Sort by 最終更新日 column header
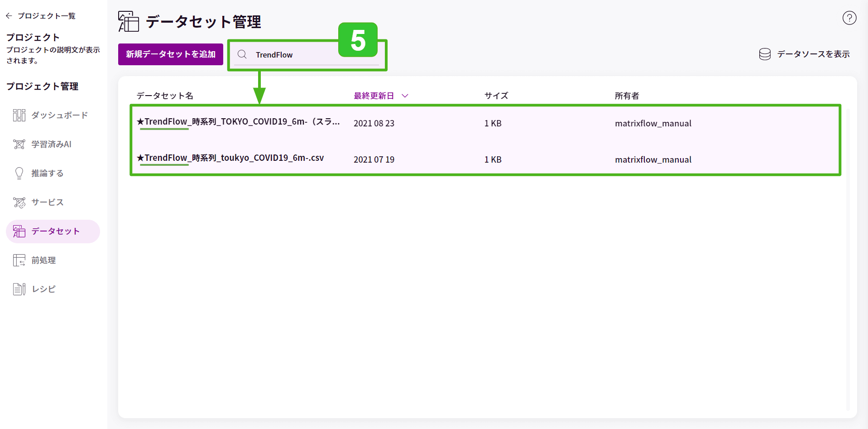This screenshot has height=429, width=868. 374,96
